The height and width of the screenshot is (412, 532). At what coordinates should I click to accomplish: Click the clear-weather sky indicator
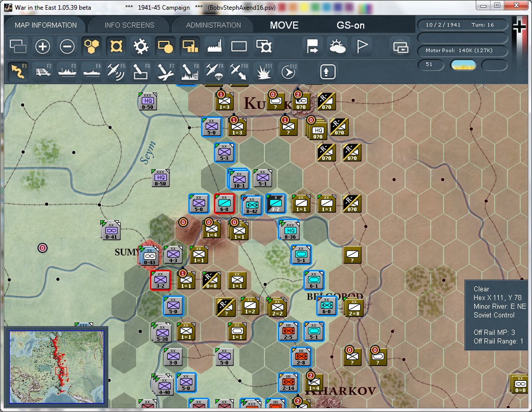[463, 65]
